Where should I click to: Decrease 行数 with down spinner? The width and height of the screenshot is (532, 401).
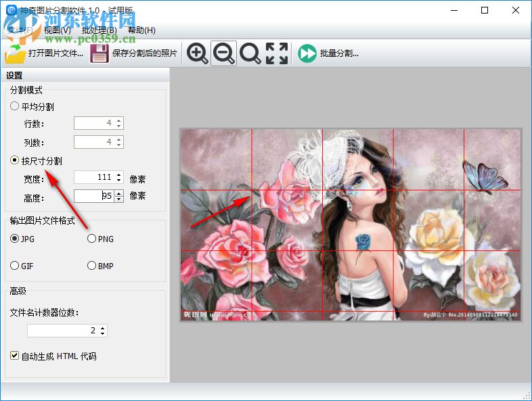(118, 126)
